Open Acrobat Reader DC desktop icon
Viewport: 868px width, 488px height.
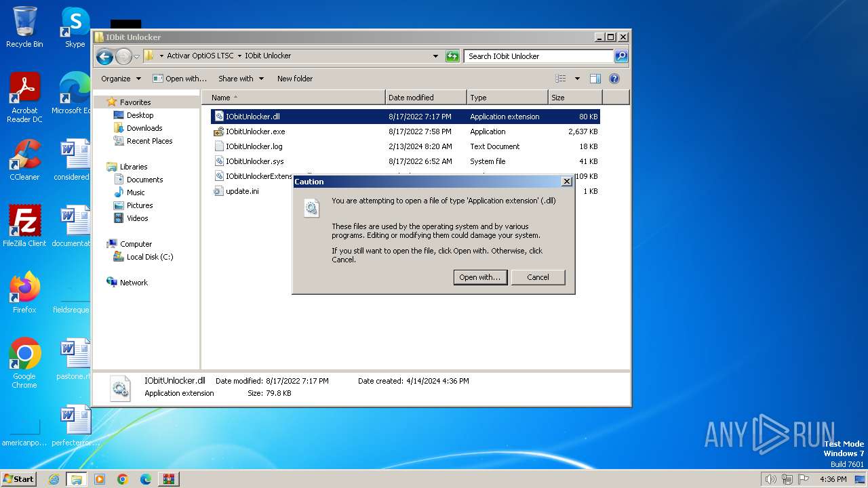click(24, 98)
